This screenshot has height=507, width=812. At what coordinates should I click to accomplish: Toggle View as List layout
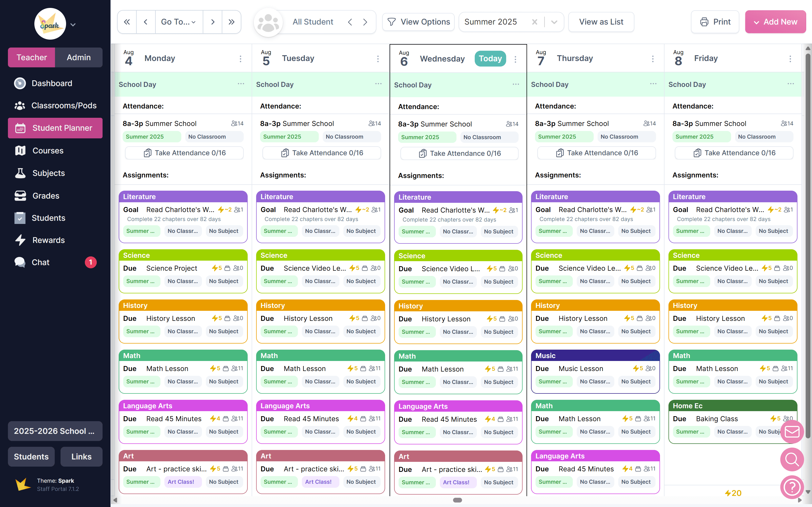point(601,22)
